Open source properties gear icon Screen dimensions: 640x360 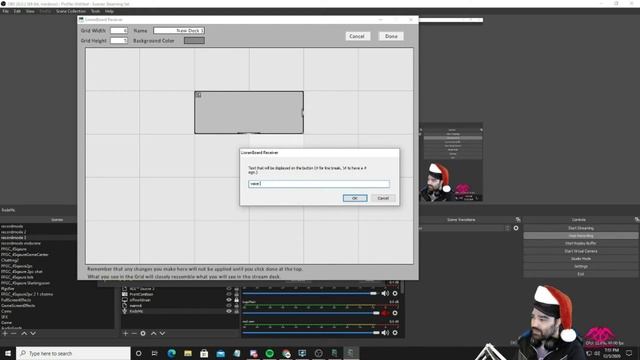pyautogui.click(x=143, y=333)
